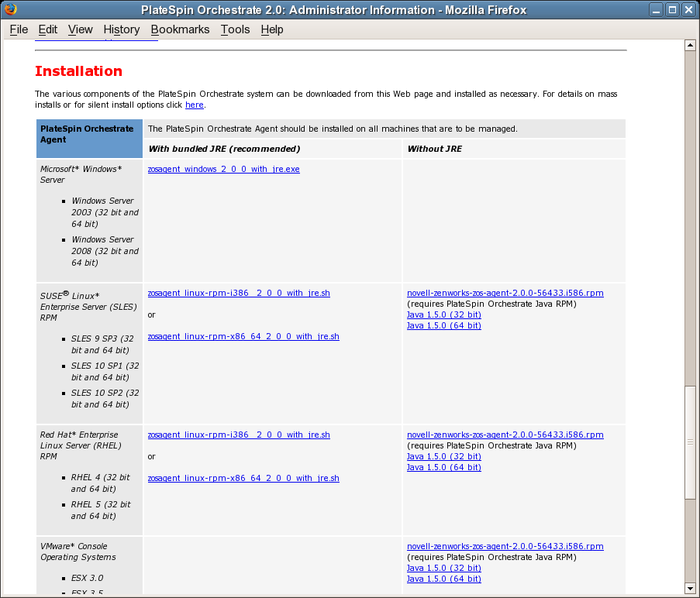Download SLES x86_64 agent with JRE script
700x598 pixels.
point(243,336)
